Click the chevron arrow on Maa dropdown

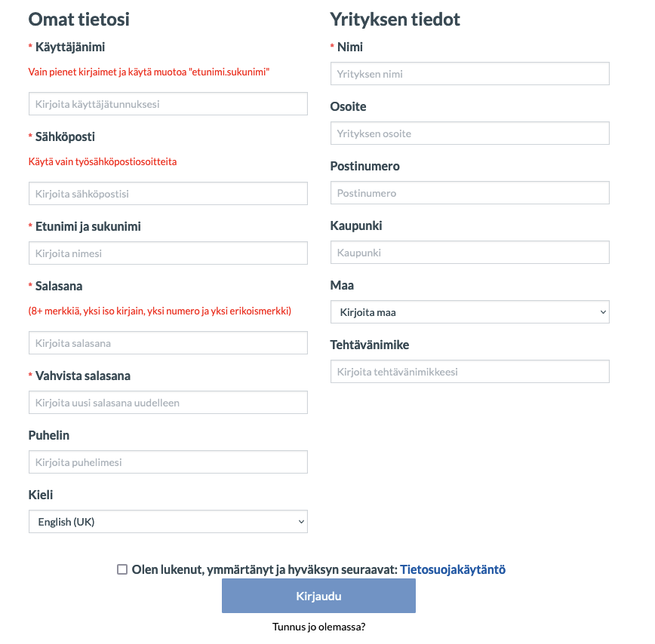coord(602,312)
